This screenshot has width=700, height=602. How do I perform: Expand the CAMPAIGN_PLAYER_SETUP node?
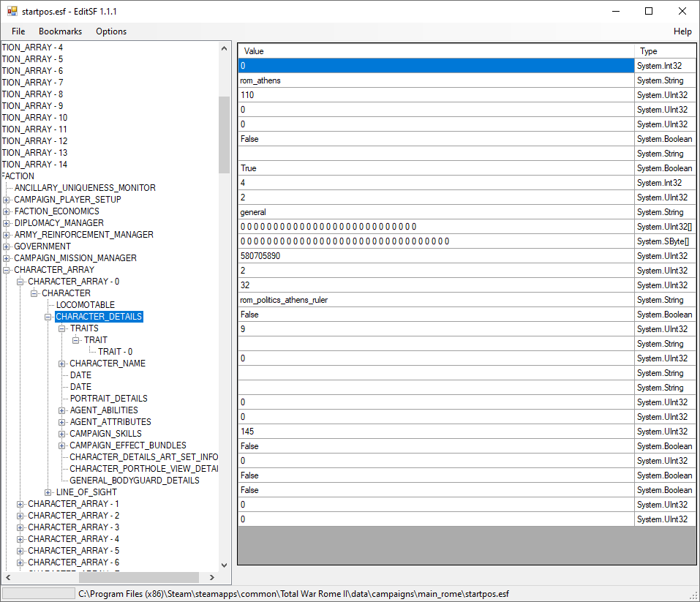coord(7,200)
